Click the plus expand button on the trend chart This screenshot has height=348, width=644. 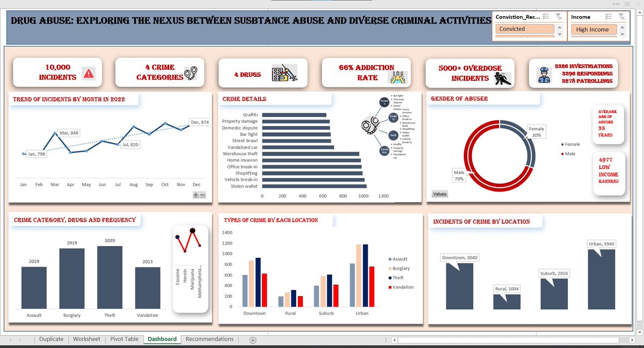pos(196,195)
